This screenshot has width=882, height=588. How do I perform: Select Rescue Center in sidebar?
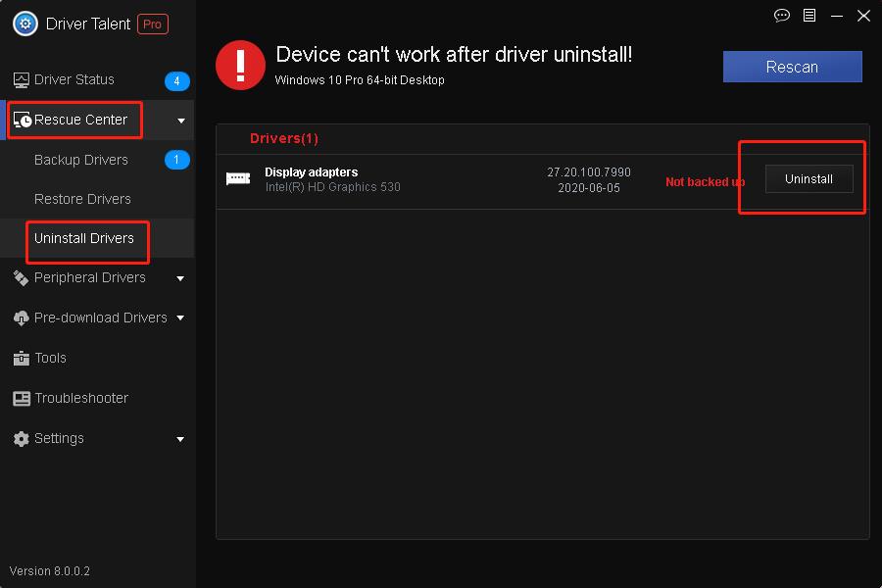[81, 120]
